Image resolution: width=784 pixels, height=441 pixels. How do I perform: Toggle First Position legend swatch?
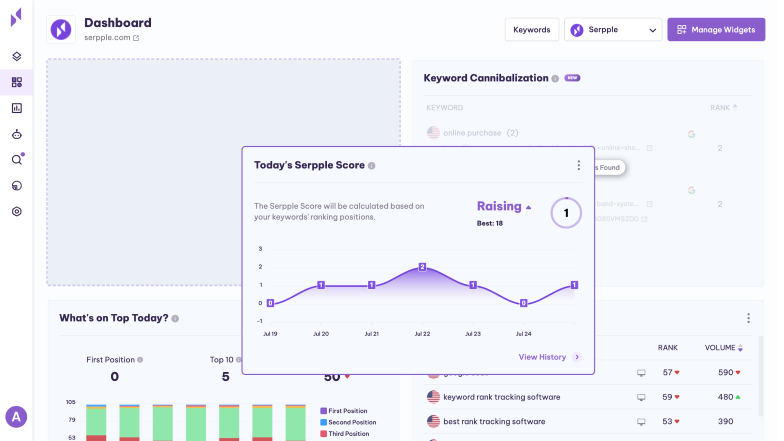click(x=323, y=410)
